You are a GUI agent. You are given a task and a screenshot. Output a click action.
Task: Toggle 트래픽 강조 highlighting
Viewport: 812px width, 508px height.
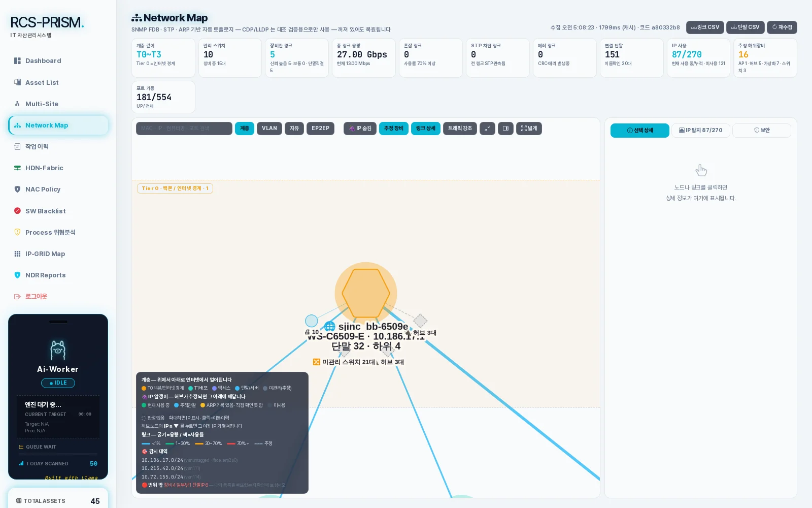coord(460,129)
